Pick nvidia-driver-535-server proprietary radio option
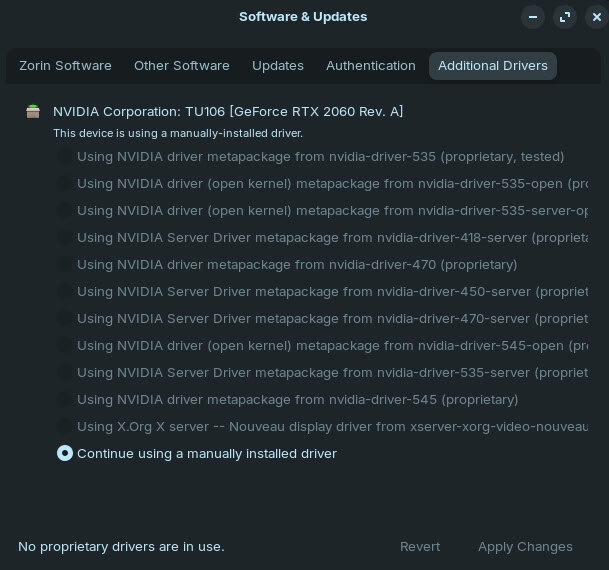 [65, 372]
